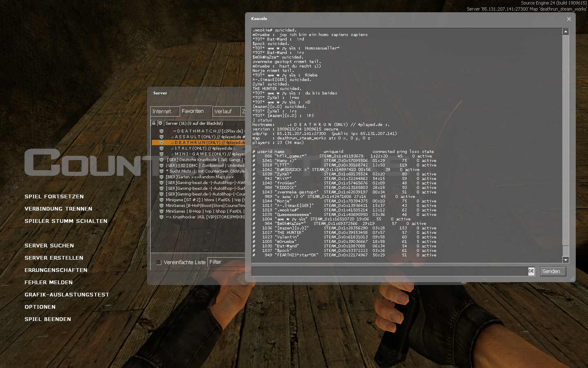Click the Senden button in console
588x368 pixels.
[553, 272]
